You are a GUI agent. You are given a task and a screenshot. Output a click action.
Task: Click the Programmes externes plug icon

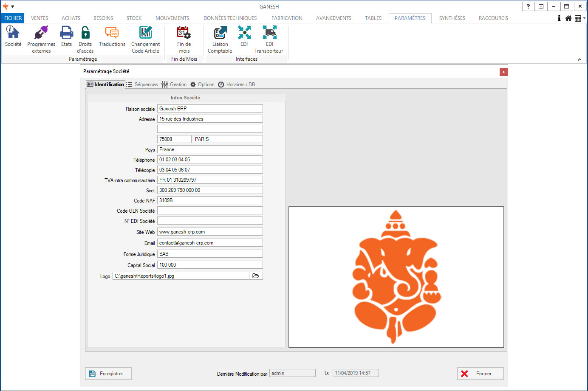tap(41, 33)
